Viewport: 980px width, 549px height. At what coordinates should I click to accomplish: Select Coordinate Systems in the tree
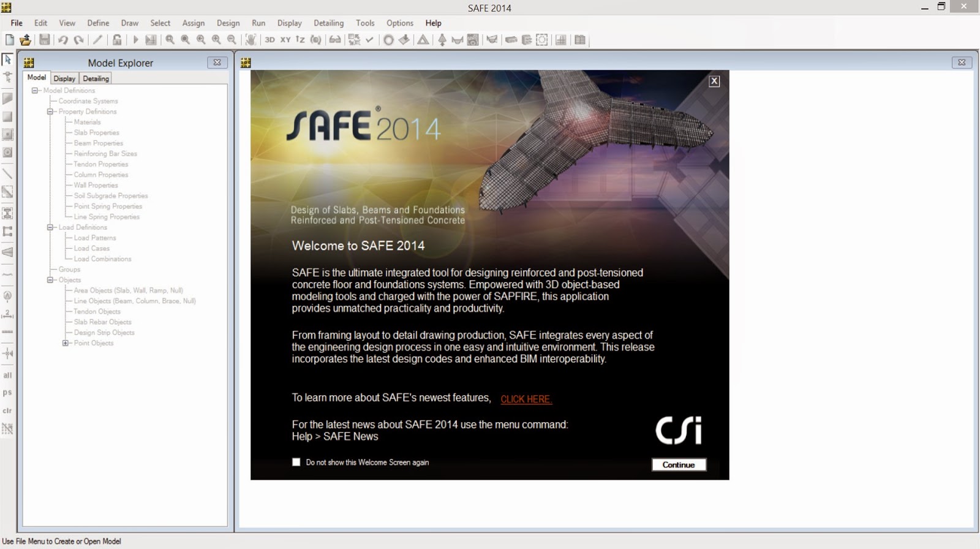pyautogui.click(x=88, y=101)
